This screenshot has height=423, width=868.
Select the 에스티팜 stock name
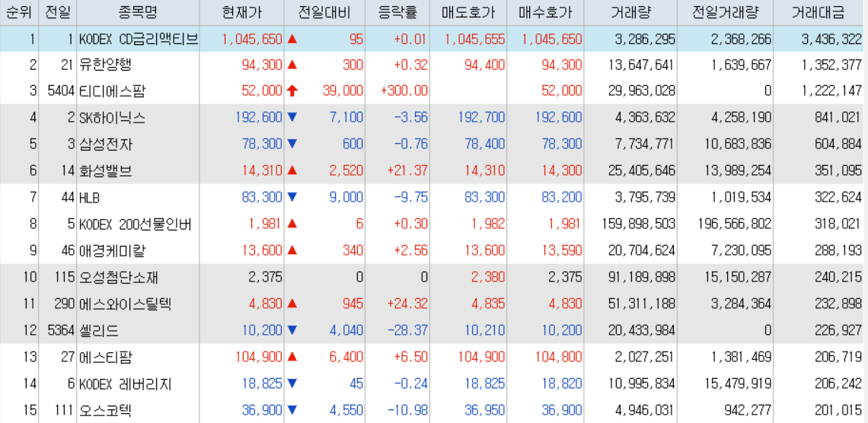coord(106,358)
